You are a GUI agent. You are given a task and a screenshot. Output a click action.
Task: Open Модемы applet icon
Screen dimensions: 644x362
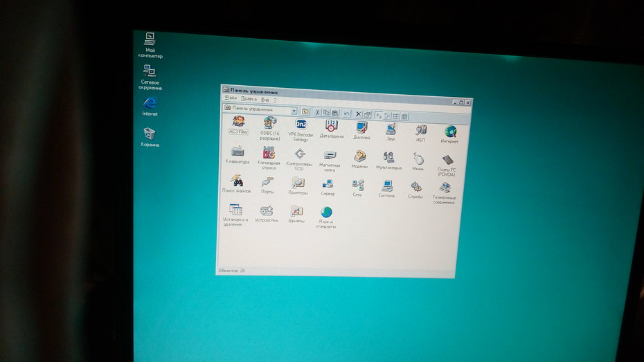point(360,160)
